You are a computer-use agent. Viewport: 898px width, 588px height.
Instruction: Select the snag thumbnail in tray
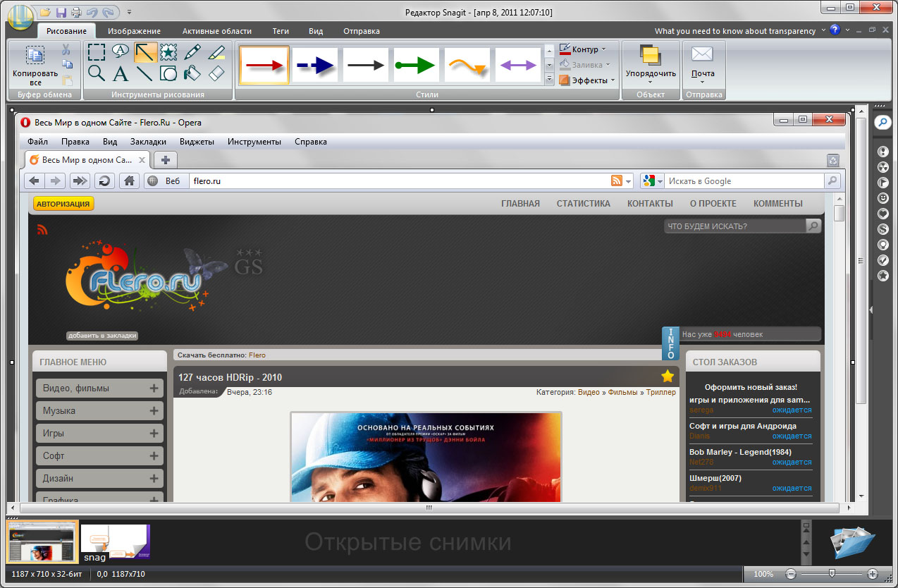(116, 542)
